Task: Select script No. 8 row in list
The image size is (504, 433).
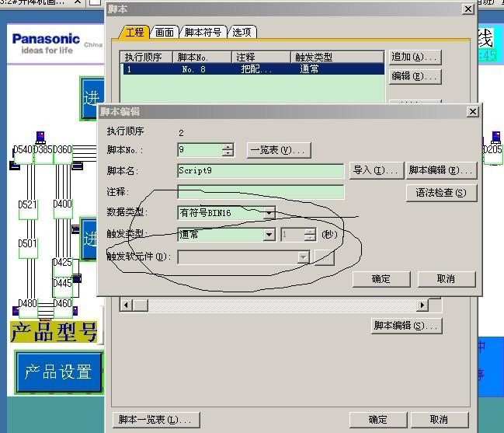Action: 252,69
